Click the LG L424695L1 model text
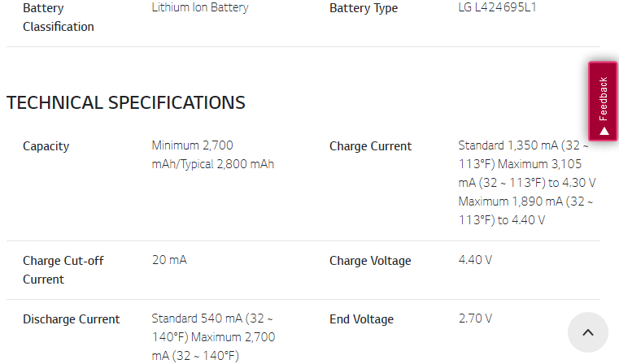This screenshot has height=364, width=619. (x=497, y=8)
